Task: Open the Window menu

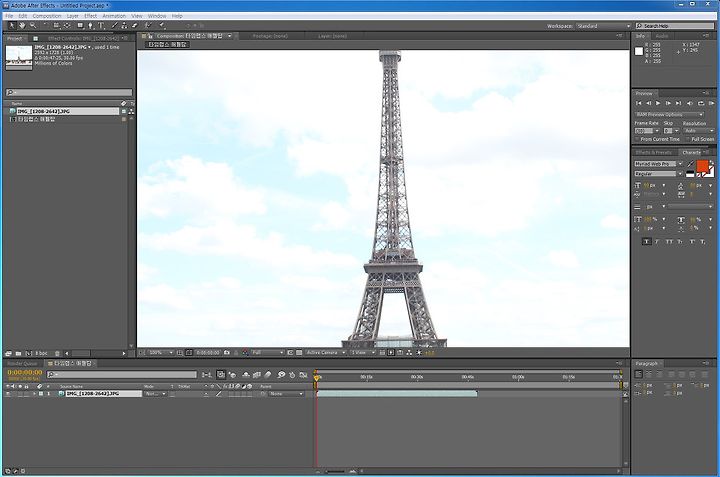Action: click(157, 16)
